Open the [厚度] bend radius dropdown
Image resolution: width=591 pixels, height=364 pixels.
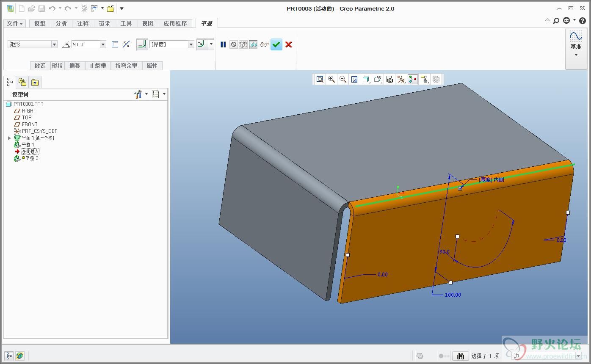coord(191,44)
